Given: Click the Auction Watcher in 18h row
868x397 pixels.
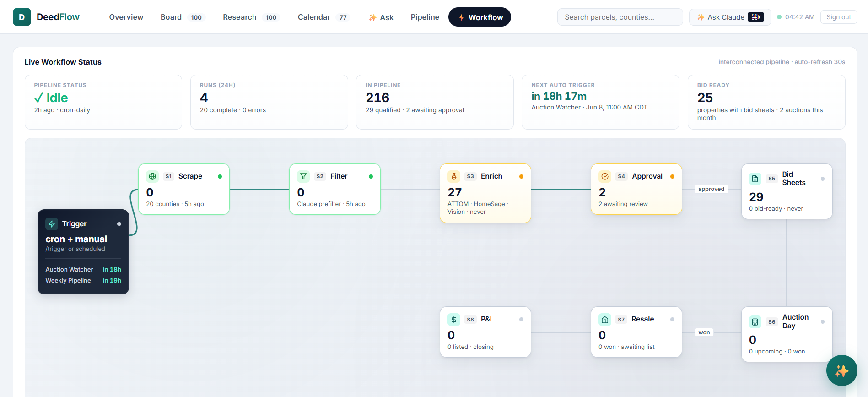Looking at the screenshot, I should tap(83, 269).
